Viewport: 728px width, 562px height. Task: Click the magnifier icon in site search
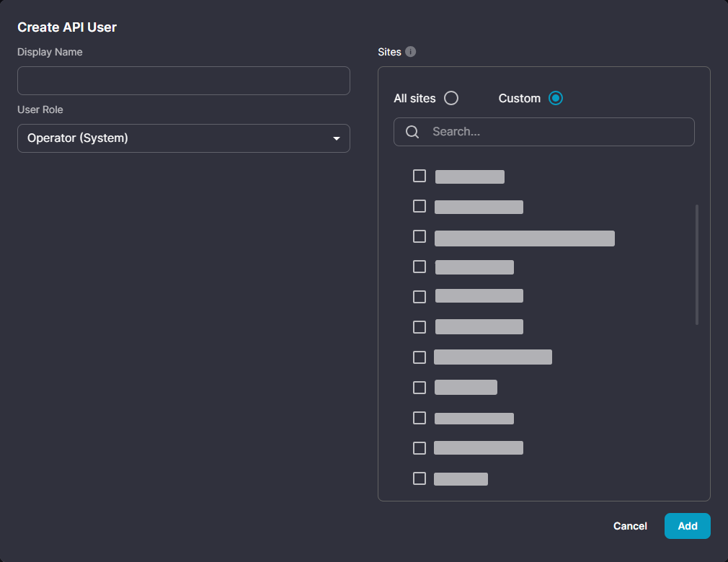[x=412, y=132]
